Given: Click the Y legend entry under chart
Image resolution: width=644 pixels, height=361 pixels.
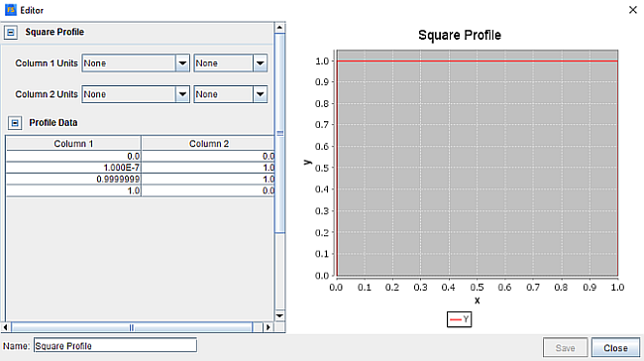Looking at the screenshot, I should 459,319.
